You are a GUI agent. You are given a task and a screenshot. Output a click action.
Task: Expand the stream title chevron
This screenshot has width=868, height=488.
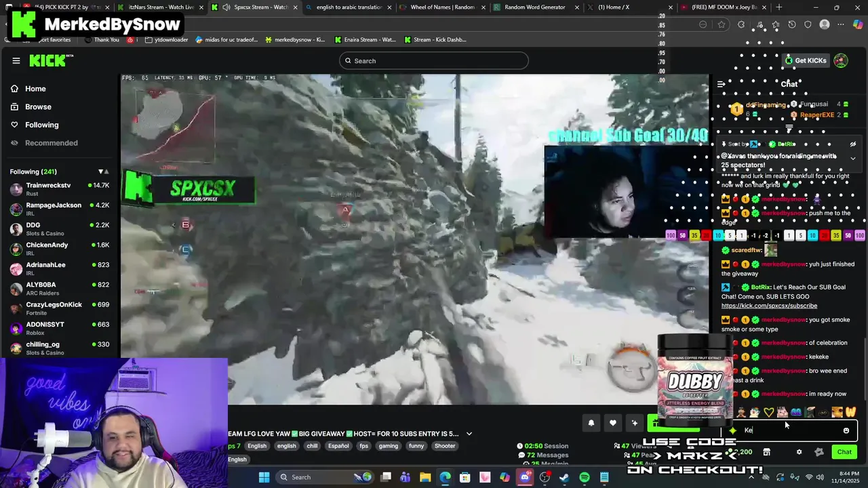pos(469,434)
